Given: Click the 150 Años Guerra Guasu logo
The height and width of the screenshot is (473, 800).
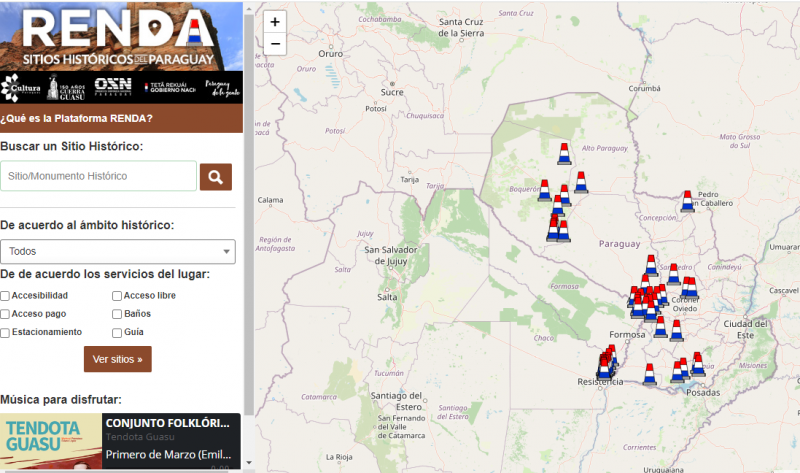Looking at the screenshot, I should (66, 88).
